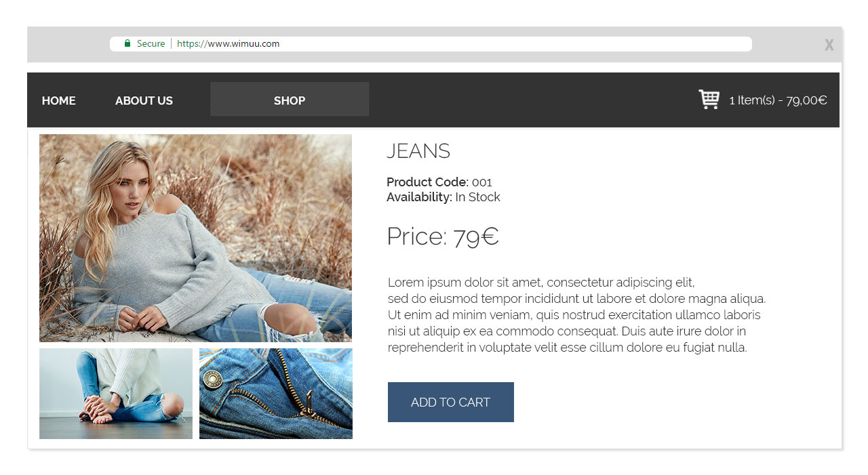This screenshot has width=868, height=475.
Task: Click the JEANS product title
Action: pos(418,151)
